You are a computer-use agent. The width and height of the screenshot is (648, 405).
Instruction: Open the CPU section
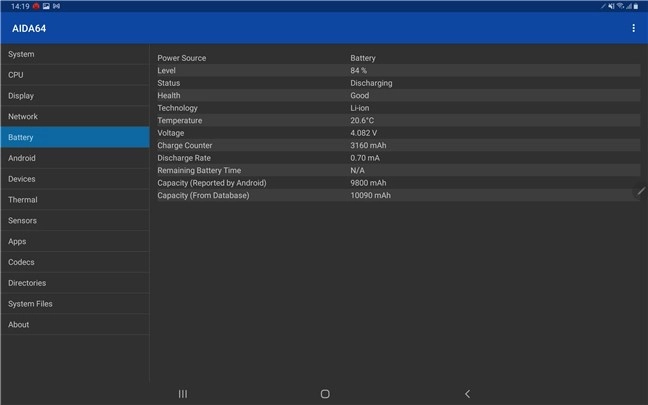tap(75, 75)
